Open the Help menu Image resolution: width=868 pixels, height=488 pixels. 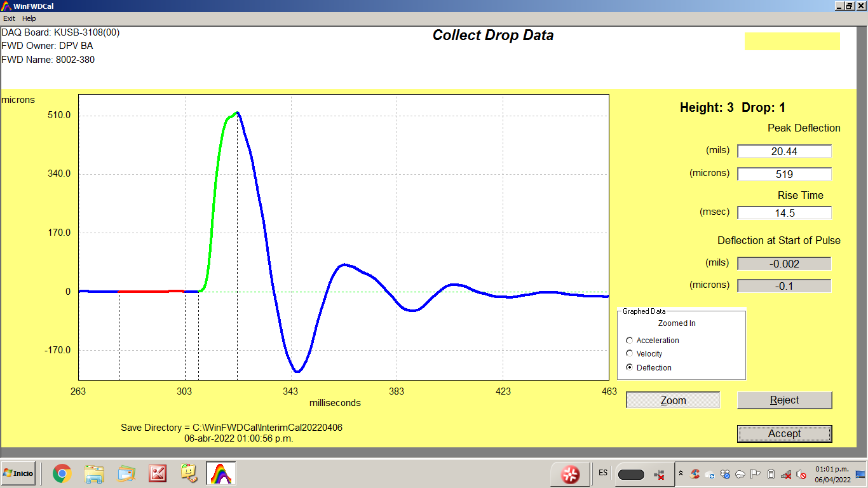(29, 18)
